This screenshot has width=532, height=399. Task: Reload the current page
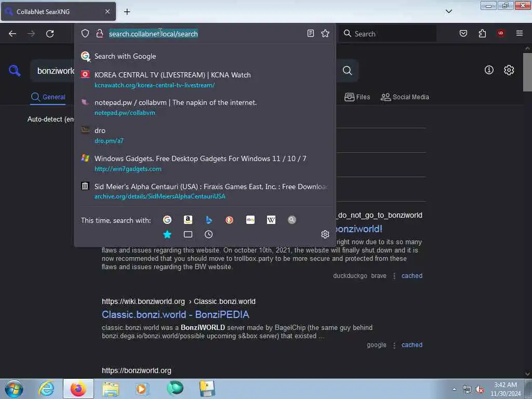[x=50, y=34]
